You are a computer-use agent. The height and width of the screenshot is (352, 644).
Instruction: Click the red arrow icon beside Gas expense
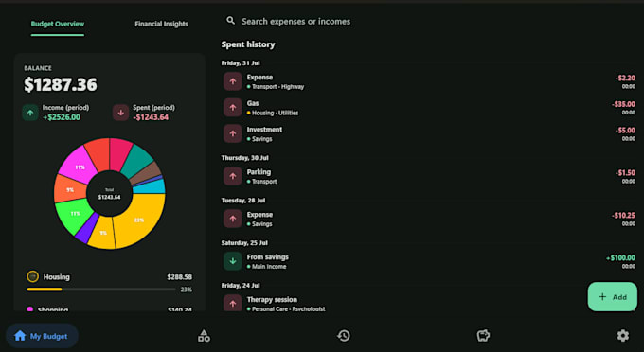pos(233,108)
